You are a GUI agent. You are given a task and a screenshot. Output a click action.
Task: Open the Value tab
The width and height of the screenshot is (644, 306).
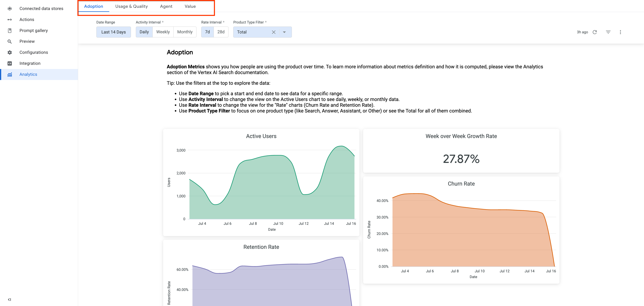[x=190, y=6]
